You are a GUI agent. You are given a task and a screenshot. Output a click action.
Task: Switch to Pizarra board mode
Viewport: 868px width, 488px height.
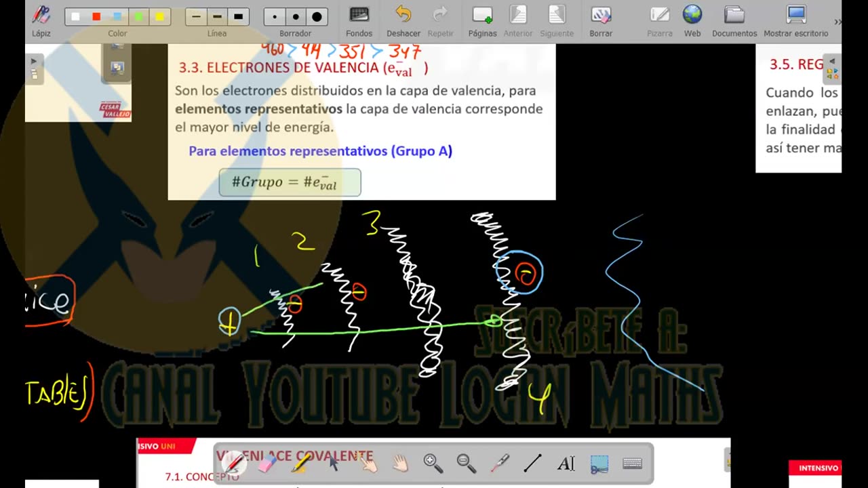[659, 20]
